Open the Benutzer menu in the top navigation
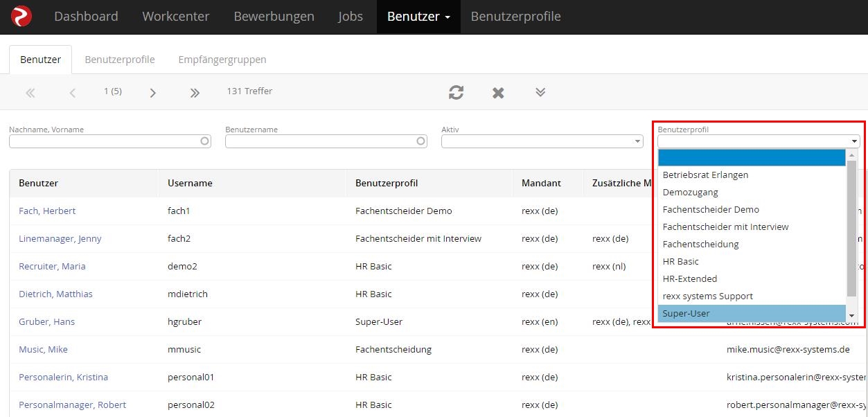The width and height of the screenshot is (868, 417). click(x=418, y=17)
